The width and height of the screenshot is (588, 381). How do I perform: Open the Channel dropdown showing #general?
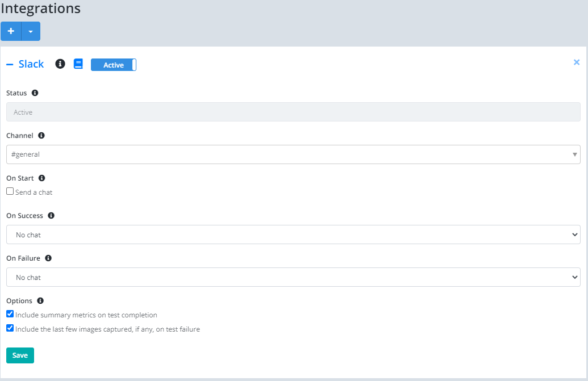[293, 154]
